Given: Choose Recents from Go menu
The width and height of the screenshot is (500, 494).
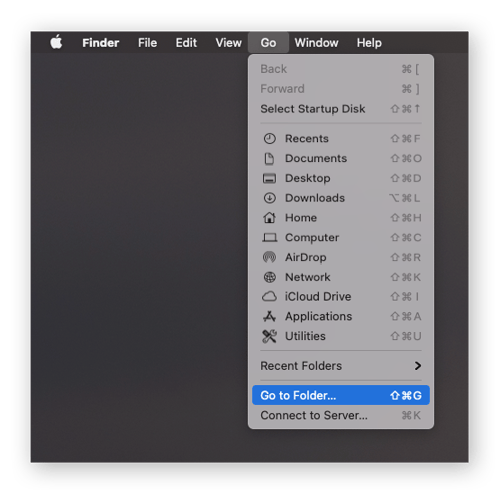Looking at the screenshot, I should pos(341,138).
